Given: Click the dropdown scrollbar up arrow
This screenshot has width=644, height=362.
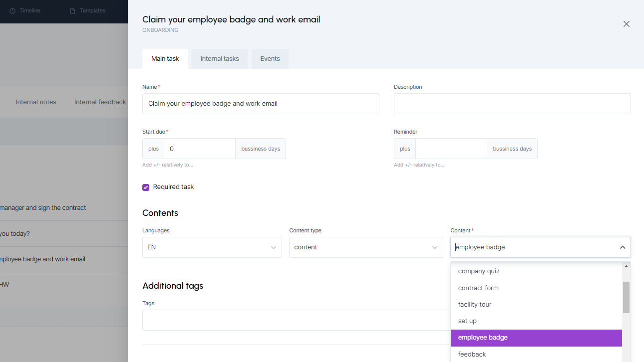Looking at the screenshot, I should (626, 266).
